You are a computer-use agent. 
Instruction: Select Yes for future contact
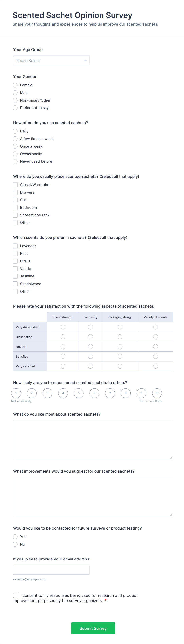tap(15, 537)
